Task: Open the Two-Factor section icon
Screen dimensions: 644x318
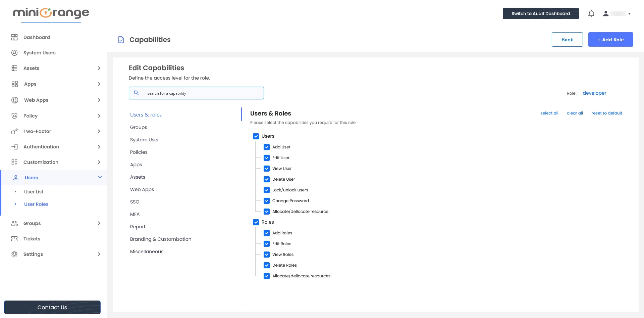Action: [x=14, y=131]
